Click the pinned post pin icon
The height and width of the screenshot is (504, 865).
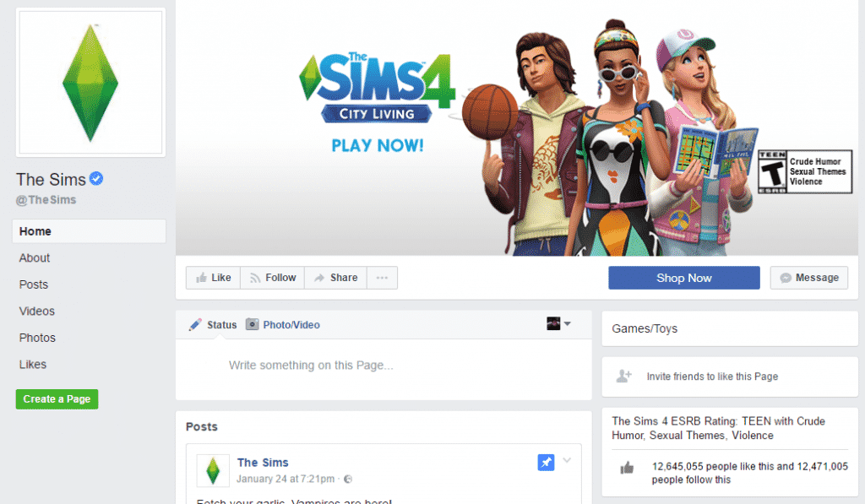click(546, 462)
